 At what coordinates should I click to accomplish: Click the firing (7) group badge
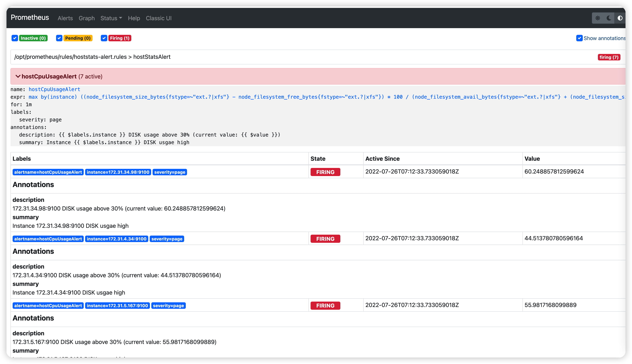coord(609,57)
